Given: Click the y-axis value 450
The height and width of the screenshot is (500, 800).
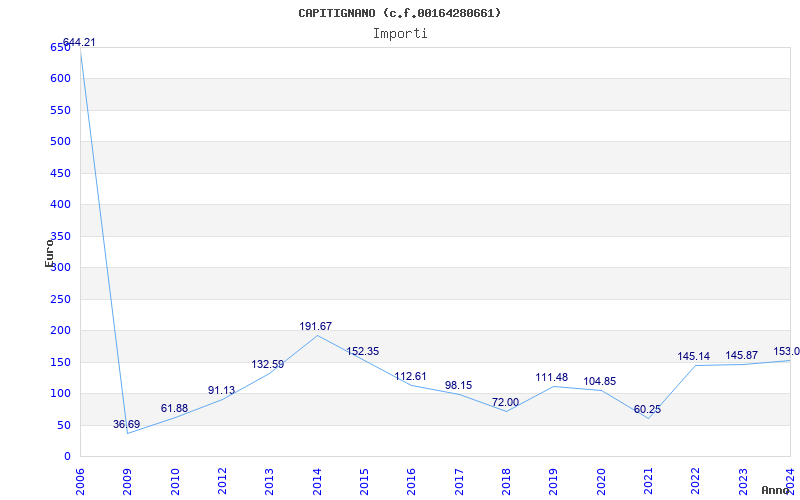Looking at the screenshot, I should (x=60, y=173).
